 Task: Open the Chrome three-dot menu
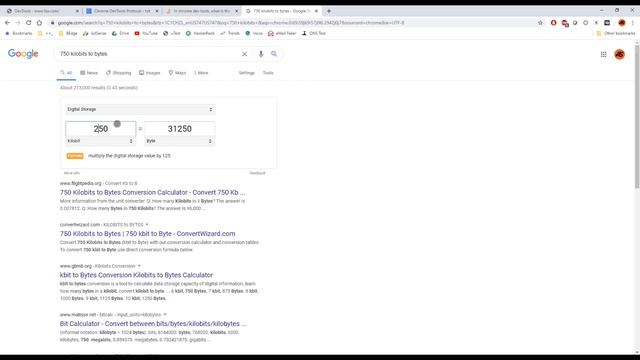633,23
